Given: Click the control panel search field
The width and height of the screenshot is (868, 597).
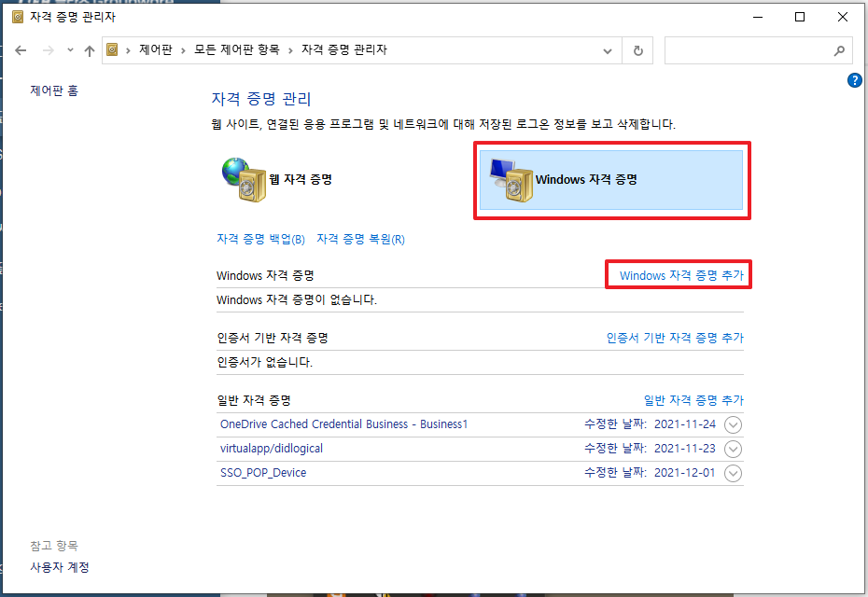Looking at the screenshot, I should 747,50.
